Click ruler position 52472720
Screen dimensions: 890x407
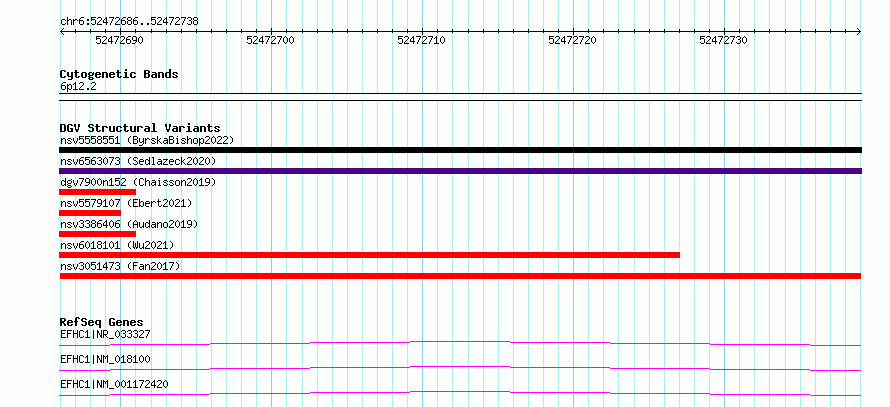coord(573,41)
